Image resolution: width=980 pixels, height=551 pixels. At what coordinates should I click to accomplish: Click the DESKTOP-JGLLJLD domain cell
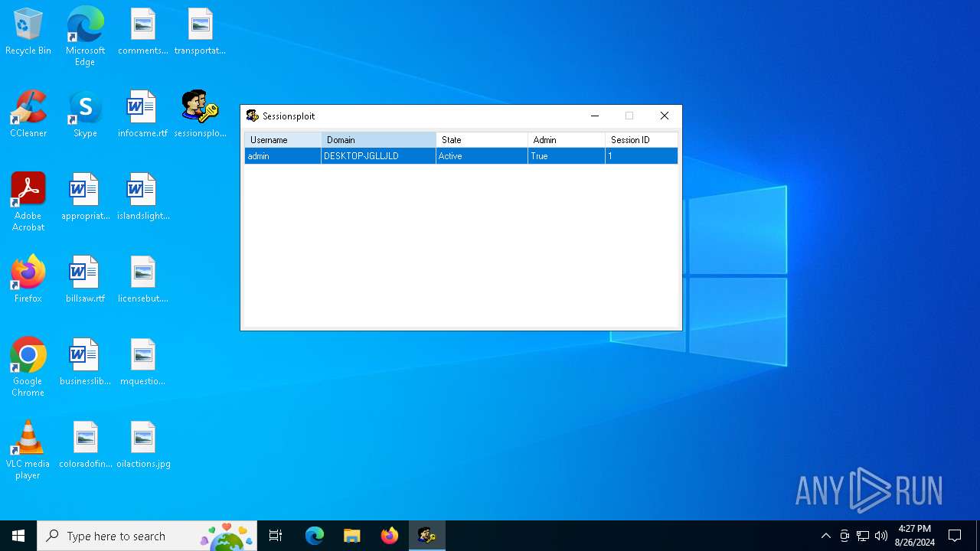379,156
